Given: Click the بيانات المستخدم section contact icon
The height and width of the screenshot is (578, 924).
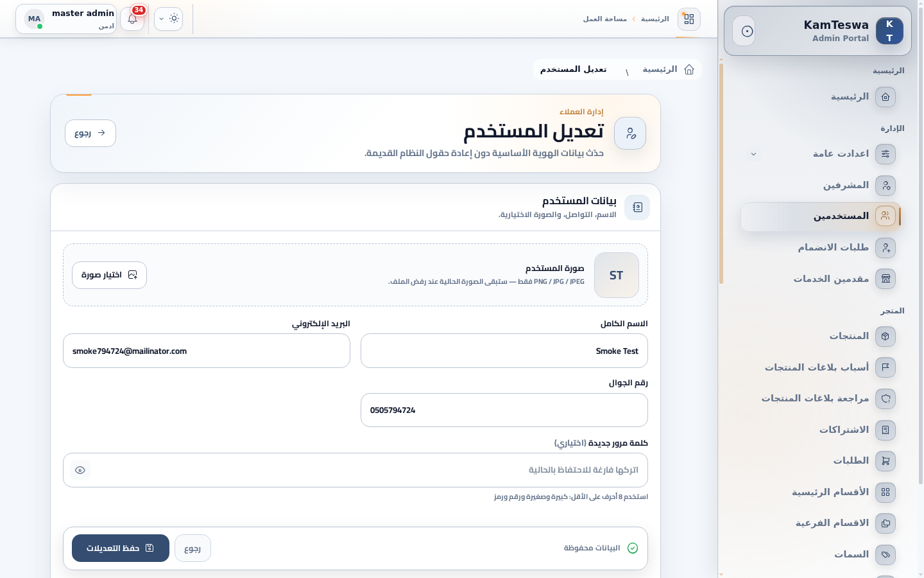Looking at the screenshot, I should pyautogui.click(x=637, y=207).
